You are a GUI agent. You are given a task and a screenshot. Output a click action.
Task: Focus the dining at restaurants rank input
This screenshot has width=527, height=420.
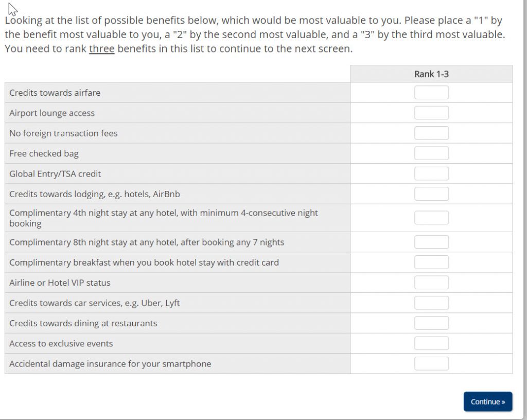[431, 323]
